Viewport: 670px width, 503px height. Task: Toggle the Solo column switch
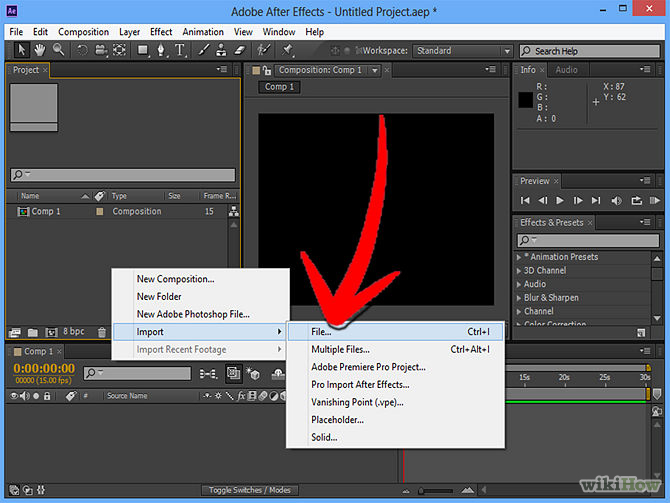pyautogui.click(x=36, y=396)
